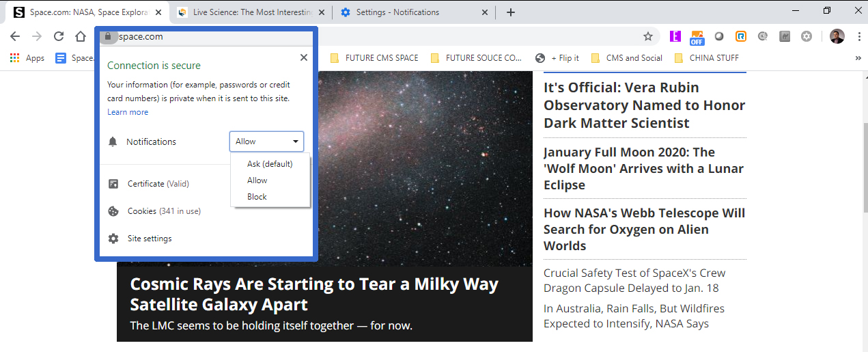Click the user profile avatar
This screenshot has width=868, height=352.
point(837,36)
